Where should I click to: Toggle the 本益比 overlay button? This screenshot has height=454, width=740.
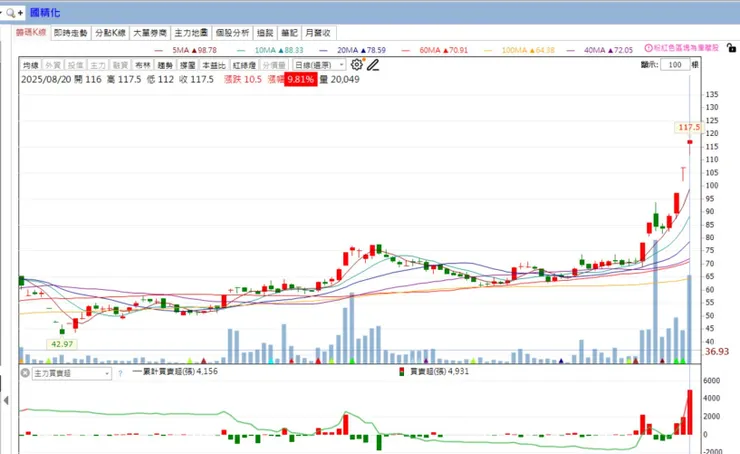coord(214,65)
